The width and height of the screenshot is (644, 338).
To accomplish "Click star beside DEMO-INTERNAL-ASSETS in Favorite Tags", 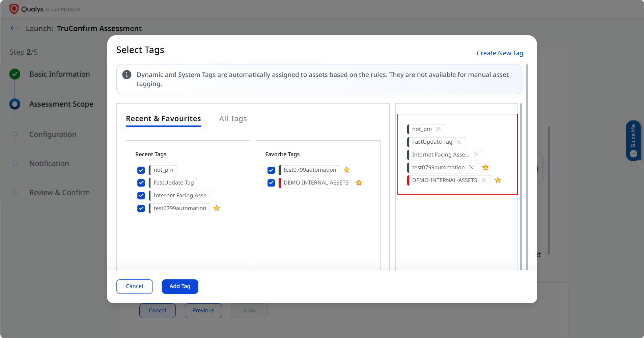I will coord(359,182).
